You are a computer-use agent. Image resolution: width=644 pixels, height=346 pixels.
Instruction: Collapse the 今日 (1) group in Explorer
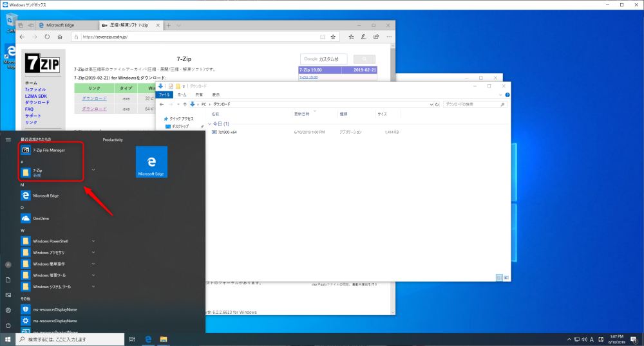210,124
